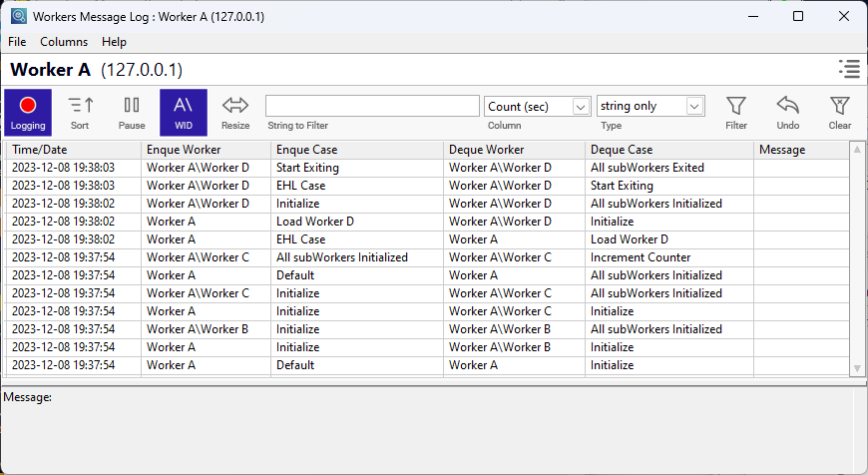Click the application icon in title bar
The height and width of the screenshot is (475, 868).
click(18, 16)
